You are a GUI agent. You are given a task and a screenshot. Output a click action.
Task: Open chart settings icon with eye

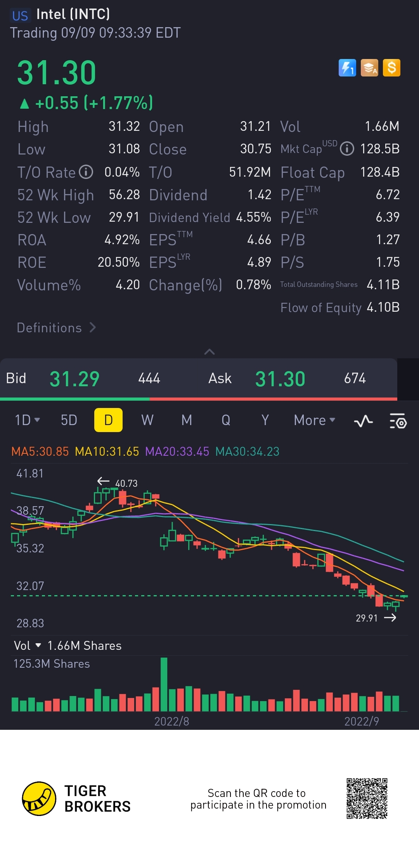(x=398, y=421)
